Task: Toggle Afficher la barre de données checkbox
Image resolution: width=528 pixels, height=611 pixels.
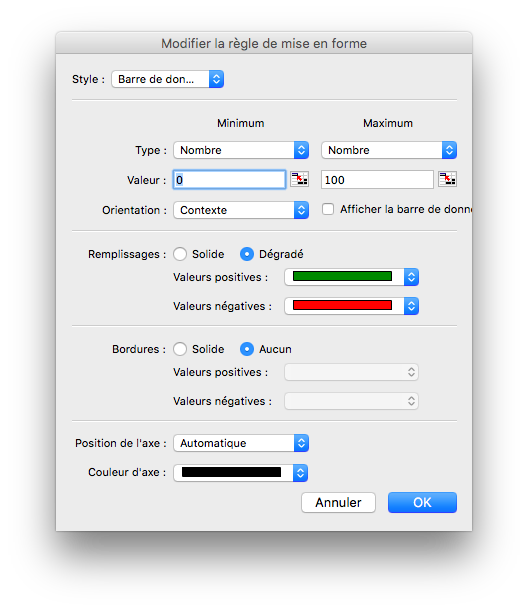Action: (x=328, y=209)
